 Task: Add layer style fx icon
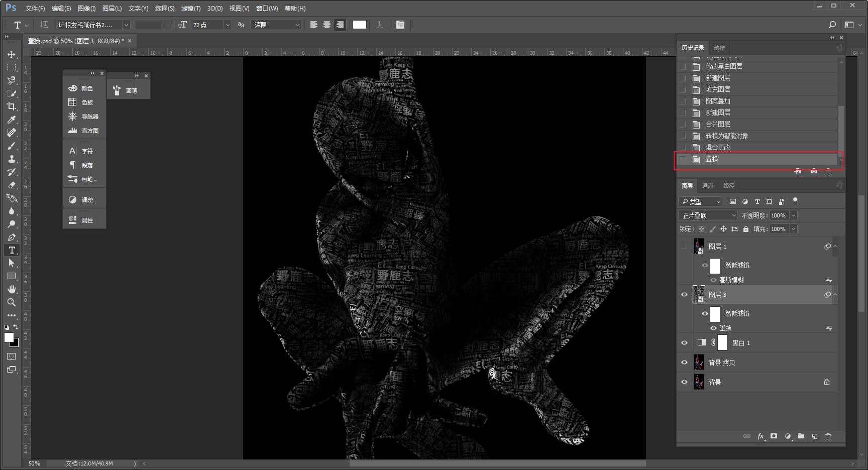click(x=761, y=436)
